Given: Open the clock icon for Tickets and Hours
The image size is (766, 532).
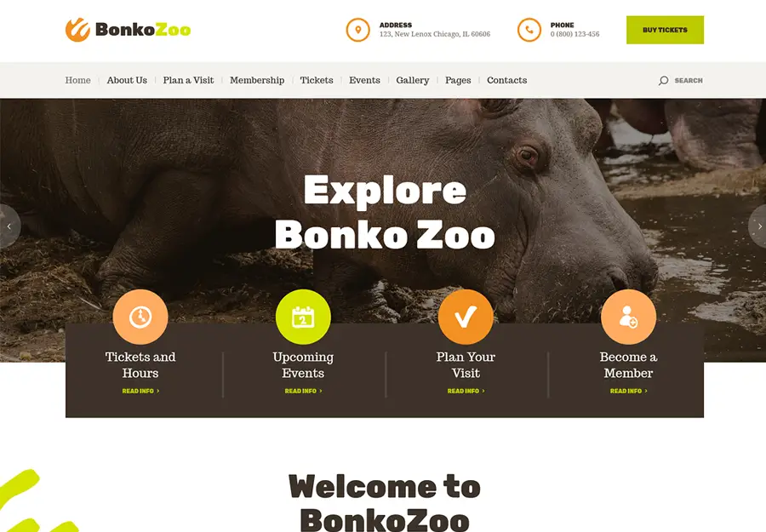Looking at the screenshot, I should pos(140,317).
